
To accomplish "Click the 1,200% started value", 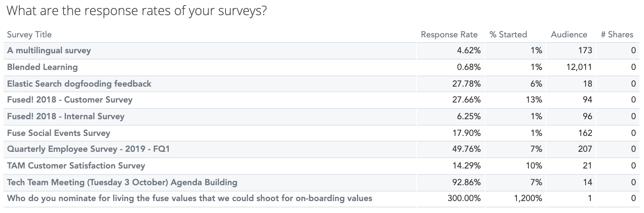I will pos(528,198).
